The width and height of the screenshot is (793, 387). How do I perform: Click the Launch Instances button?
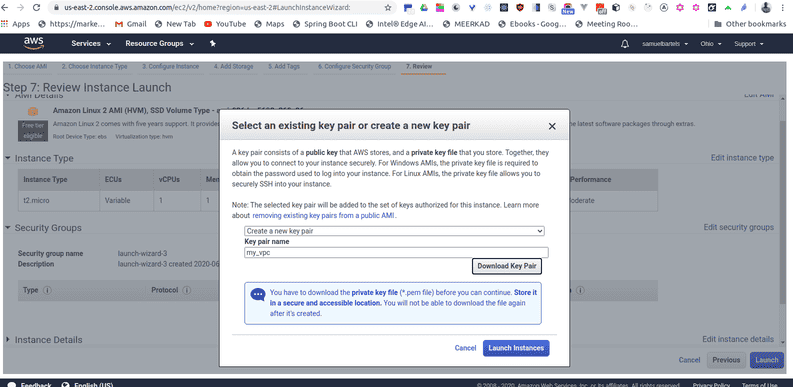516,348
